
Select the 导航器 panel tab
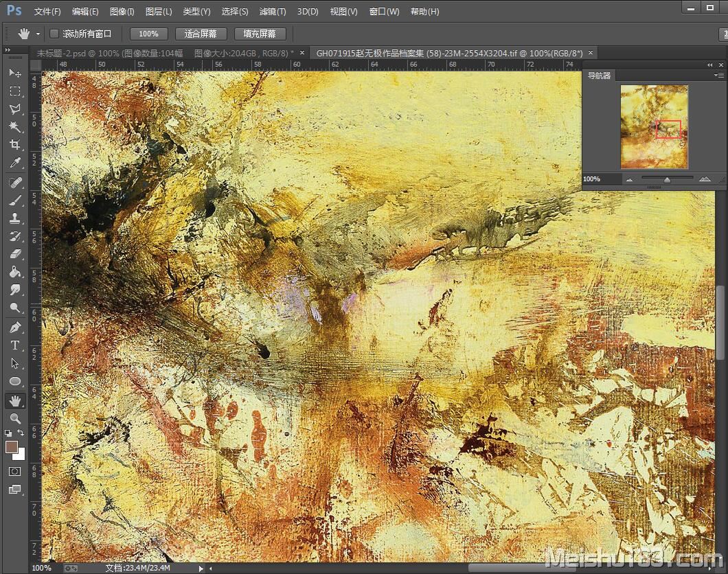tap(599, 75)
